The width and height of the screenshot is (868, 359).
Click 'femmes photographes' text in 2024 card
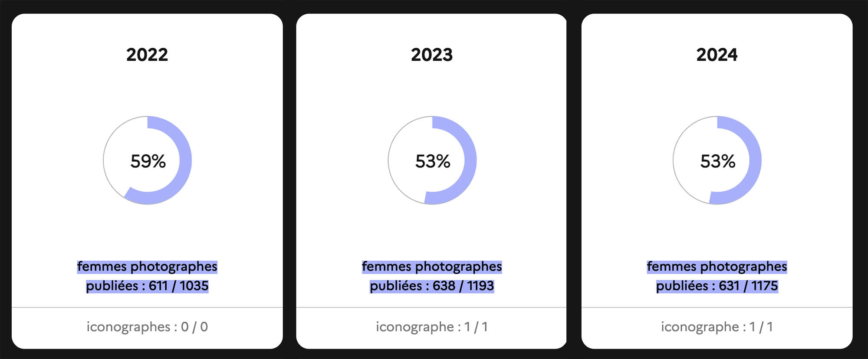(x=717, y=266)
